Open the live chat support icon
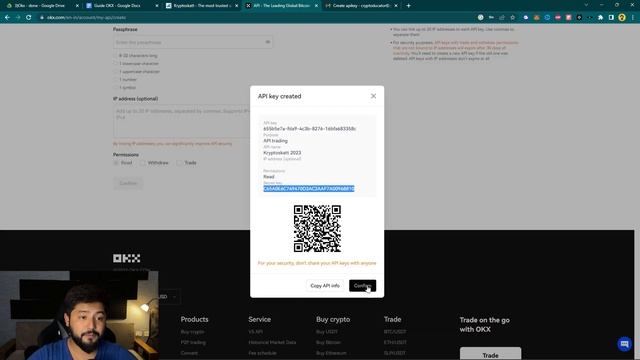Viewport: 640px width, 360px height. click(x=624, y=344)
